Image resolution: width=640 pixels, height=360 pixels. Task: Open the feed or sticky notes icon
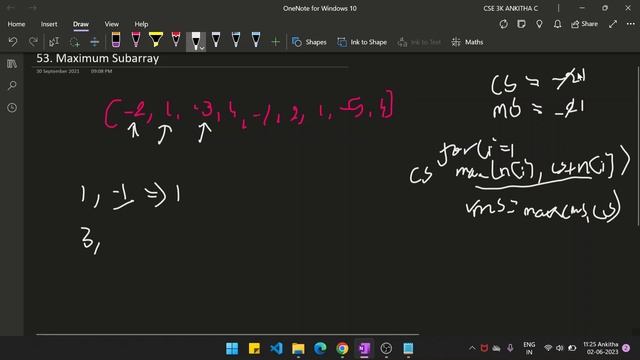pos(521,24)
